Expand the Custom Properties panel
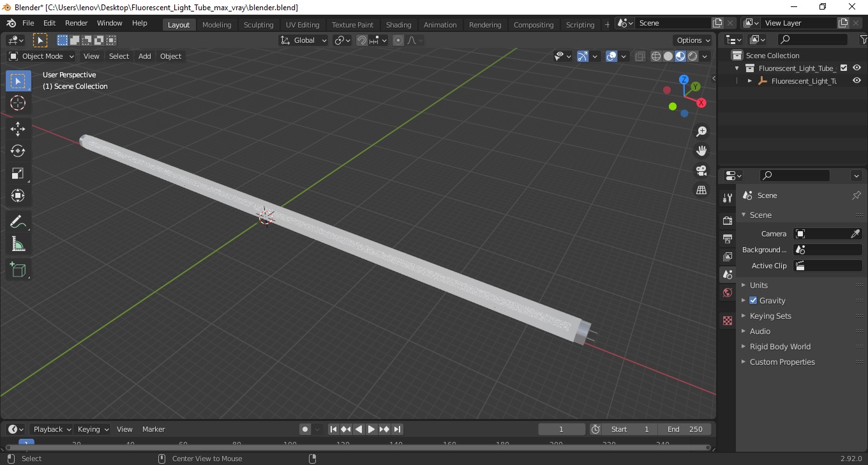Image resolution: width=868 pixels, height=465 pixels. pos(782,362)
